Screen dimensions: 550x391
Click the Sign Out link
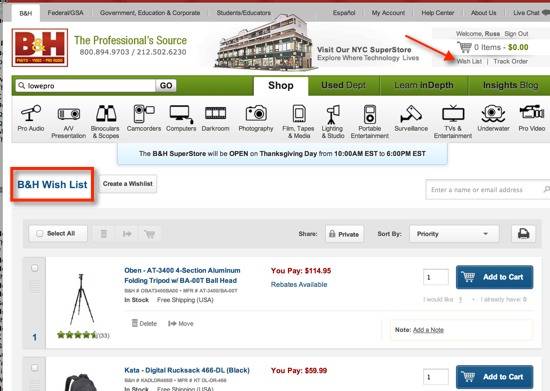click(x=516, y=34)
